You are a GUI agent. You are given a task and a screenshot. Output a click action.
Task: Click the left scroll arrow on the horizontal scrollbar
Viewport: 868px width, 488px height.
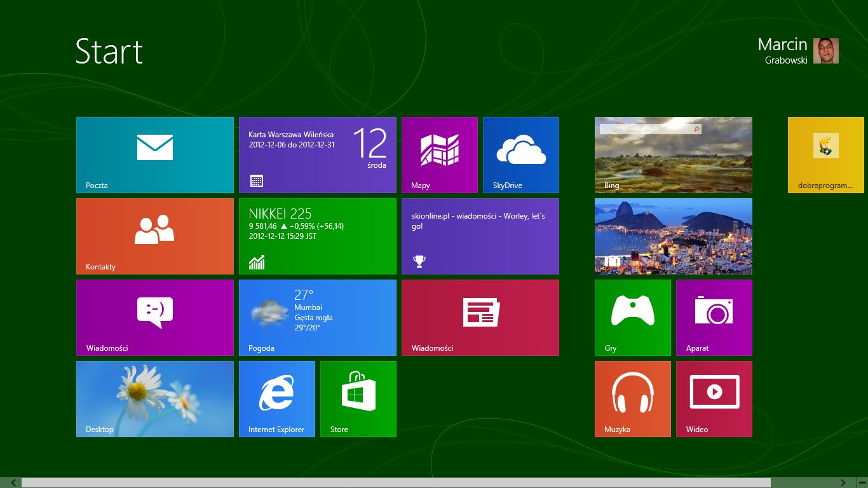tap(13, 483)
